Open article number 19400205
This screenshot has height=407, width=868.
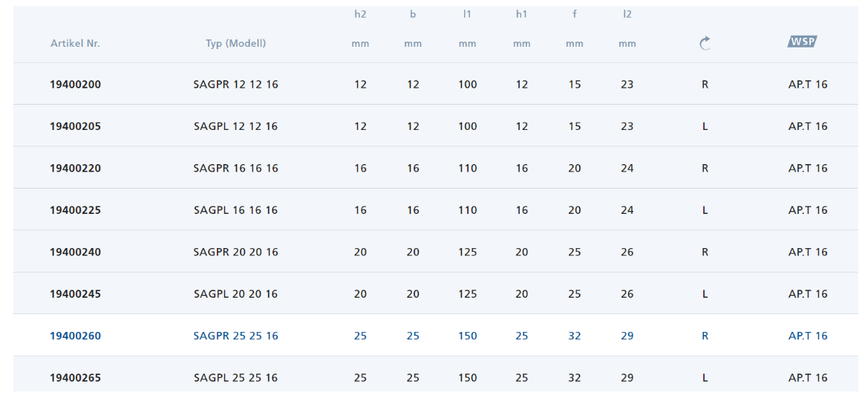pyautogui.click(x=75, y=126)
